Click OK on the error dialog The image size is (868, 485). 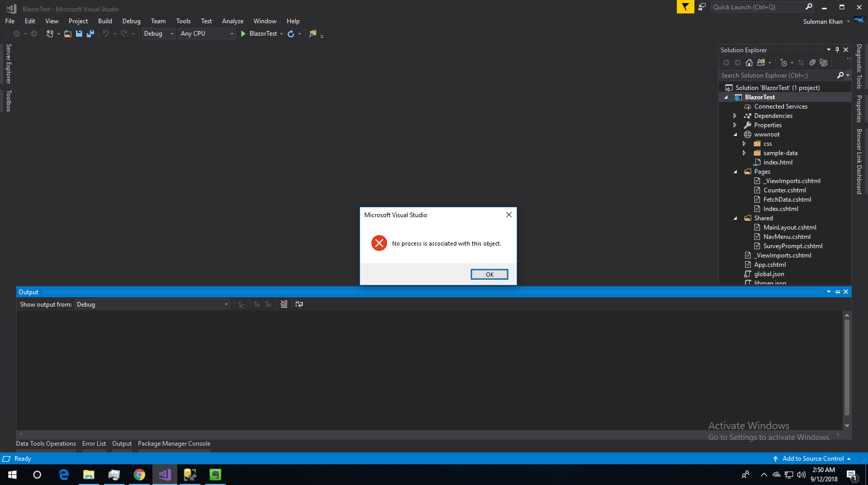(x=489, y=274)
